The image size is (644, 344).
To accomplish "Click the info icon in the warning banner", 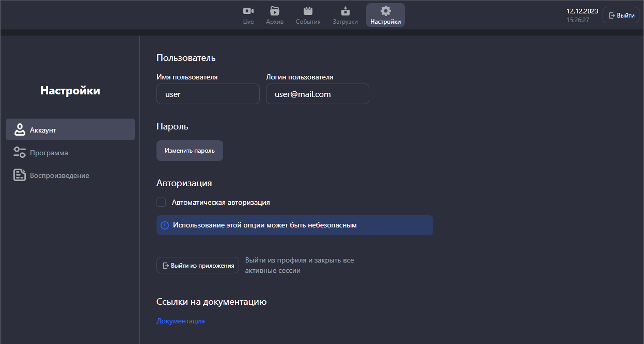I will coord(165,225).
